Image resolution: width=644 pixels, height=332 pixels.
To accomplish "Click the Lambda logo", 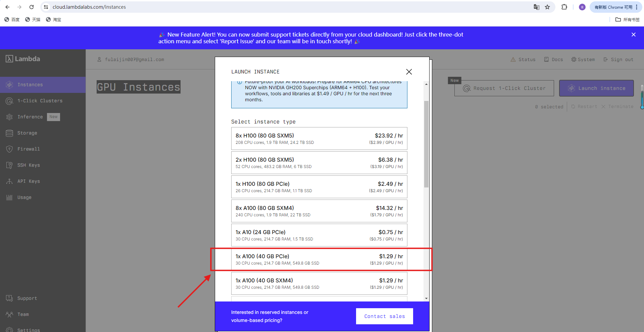I will point(23,59).
